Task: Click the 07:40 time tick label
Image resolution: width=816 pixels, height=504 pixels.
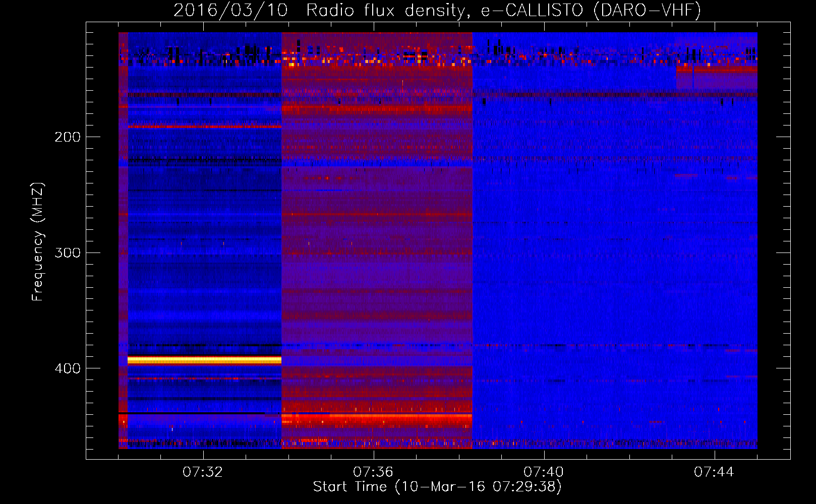Action: [x=544, y=472]
